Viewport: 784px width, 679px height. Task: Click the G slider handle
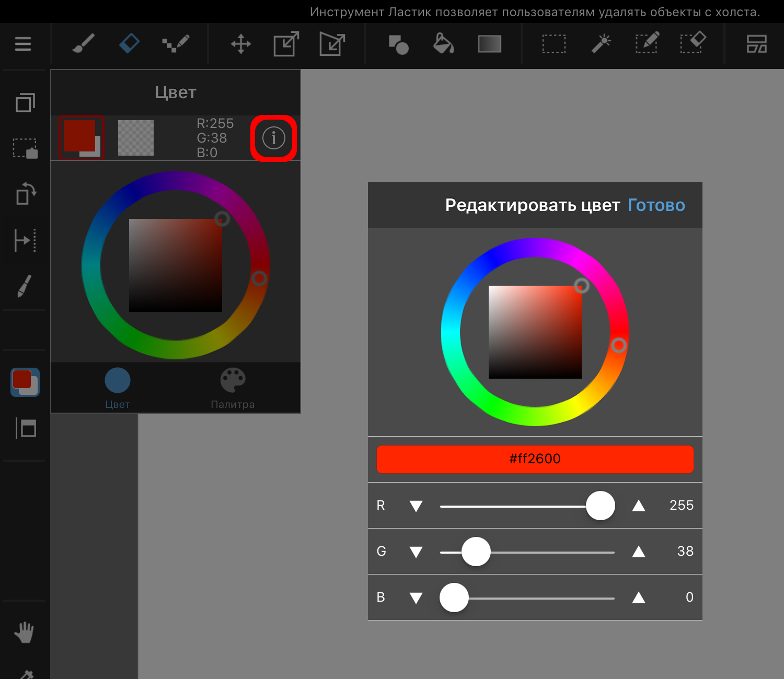pyautogui.click(x=476, y=552)
